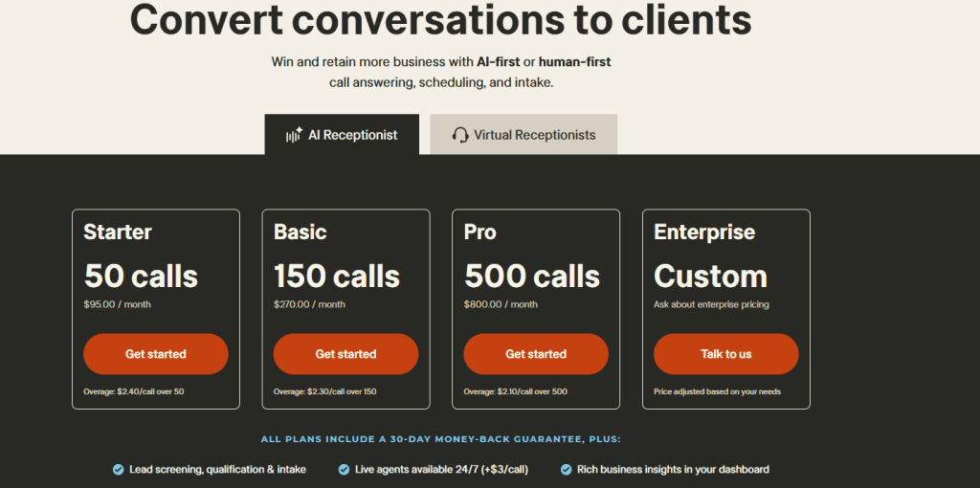Screen dimensions: 980x488
Task: Switch to the AI Receptionist tab label
Action: [x=352, y=135]
